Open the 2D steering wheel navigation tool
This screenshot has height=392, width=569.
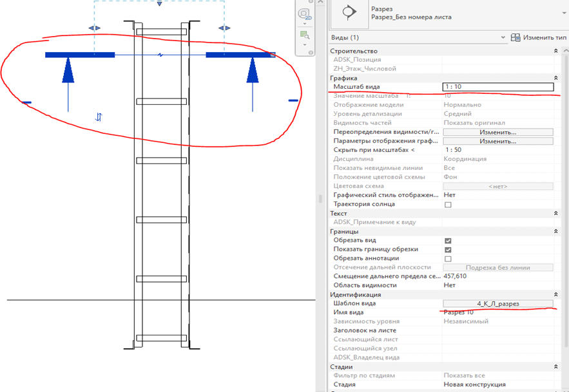(305, 14)
